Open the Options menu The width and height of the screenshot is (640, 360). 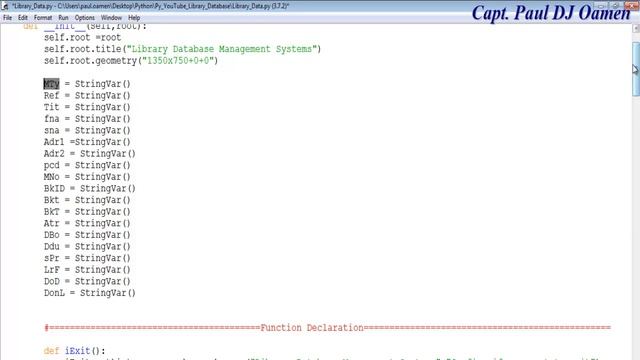coord(84,18)
